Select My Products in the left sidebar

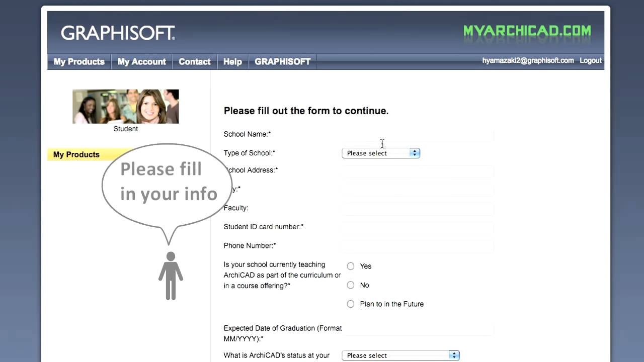tap(76, 154)
